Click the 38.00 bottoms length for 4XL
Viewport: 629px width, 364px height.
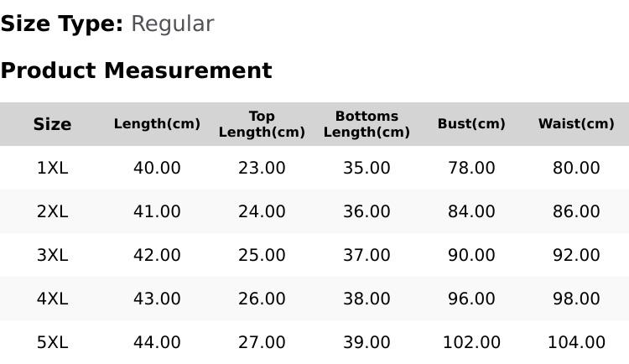(x=366, y=299)
